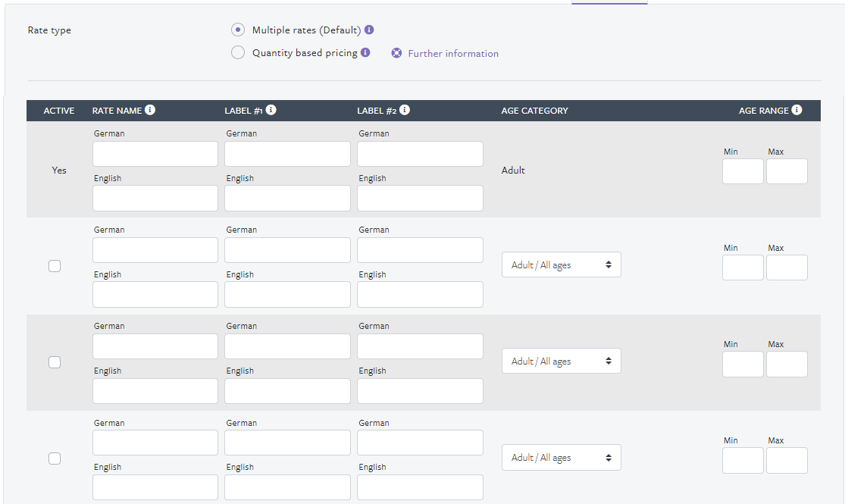
Task: Click the Rate Name column info icon
Action: tap(150, 110)
